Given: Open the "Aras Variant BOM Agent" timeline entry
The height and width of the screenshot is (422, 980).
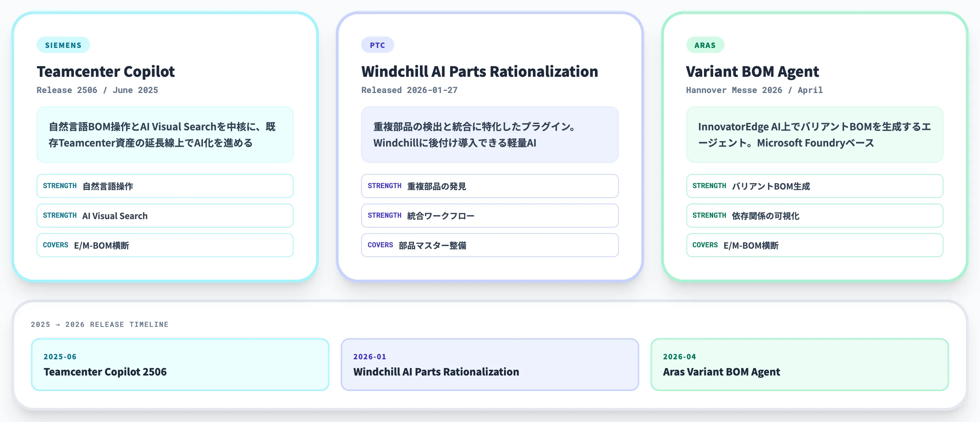Looking at the screenshot, I should 799,365.
